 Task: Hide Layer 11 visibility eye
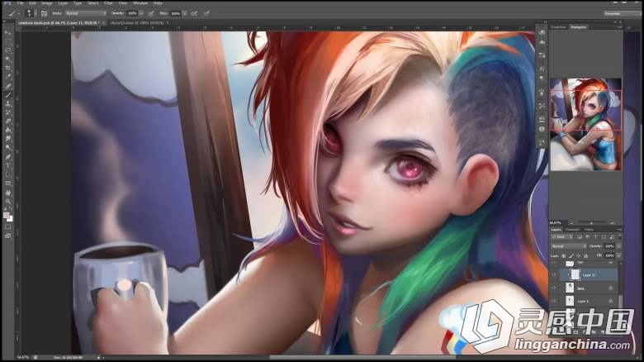[554, 274]
